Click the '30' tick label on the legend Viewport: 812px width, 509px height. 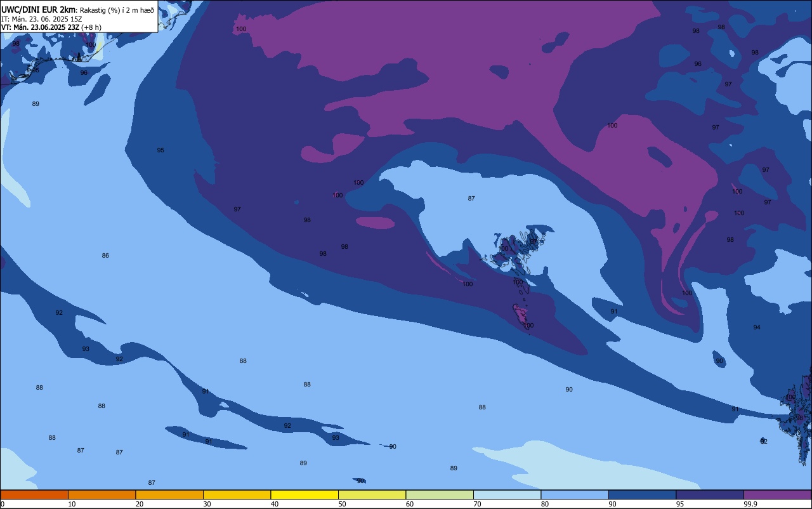click(207, 504)
